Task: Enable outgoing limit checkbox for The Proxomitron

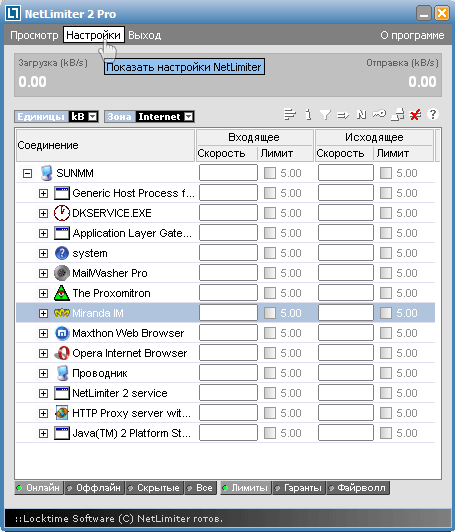Action: tap(386, 293)
